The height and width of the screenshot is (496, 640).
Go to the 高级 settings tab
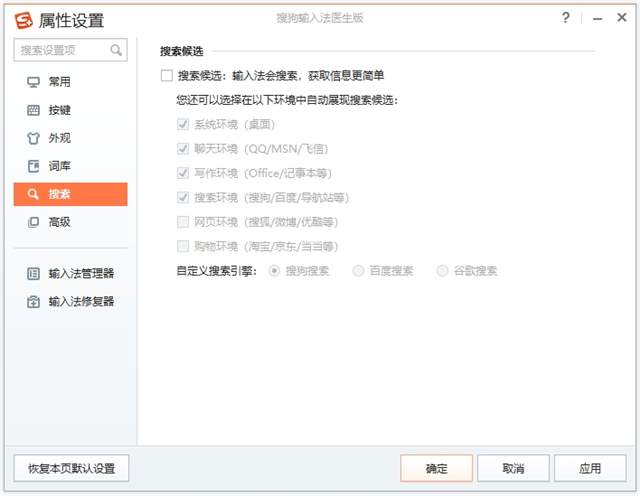click(x=71, y=222)
